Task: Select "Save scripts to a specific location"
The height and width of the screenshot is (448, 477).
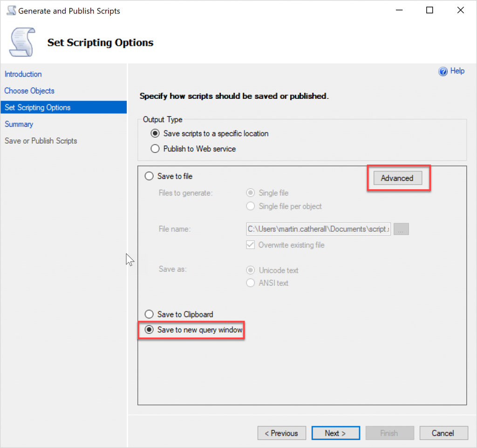Action: tap(156, 134)
